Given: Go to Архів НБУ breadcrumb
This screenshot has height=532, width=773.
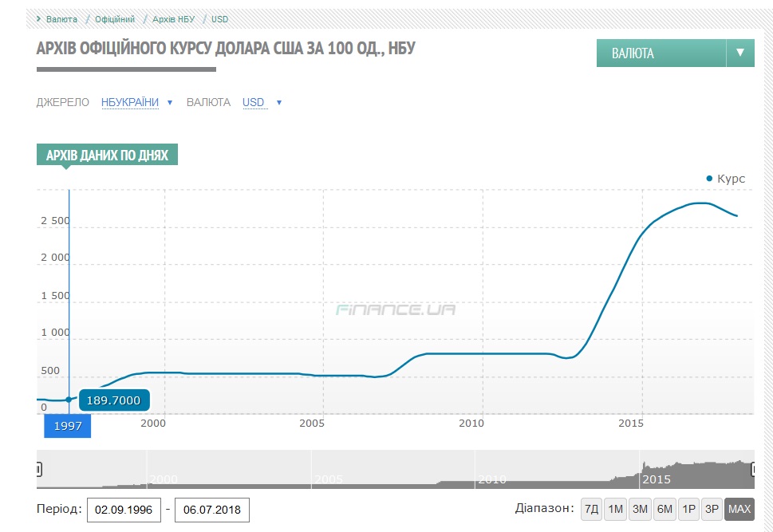Looking at the screenshot, I should [175, 19].
